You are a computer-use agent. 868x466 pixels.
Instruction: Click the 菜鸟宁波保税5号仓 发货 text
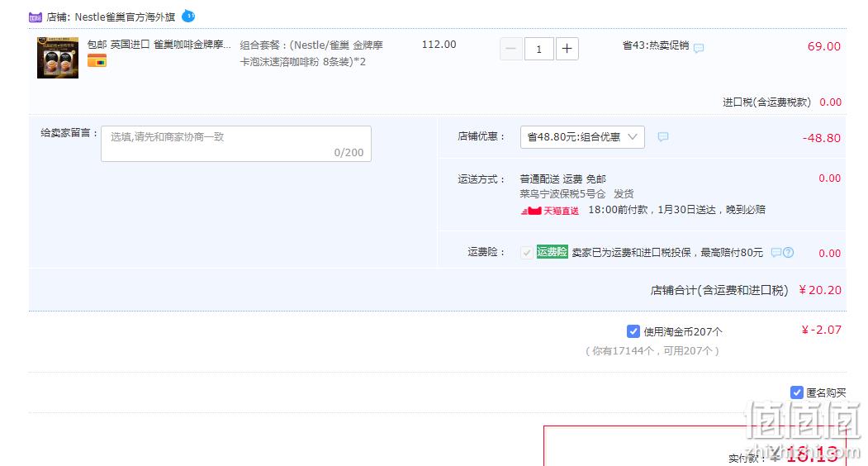(576, 194)
